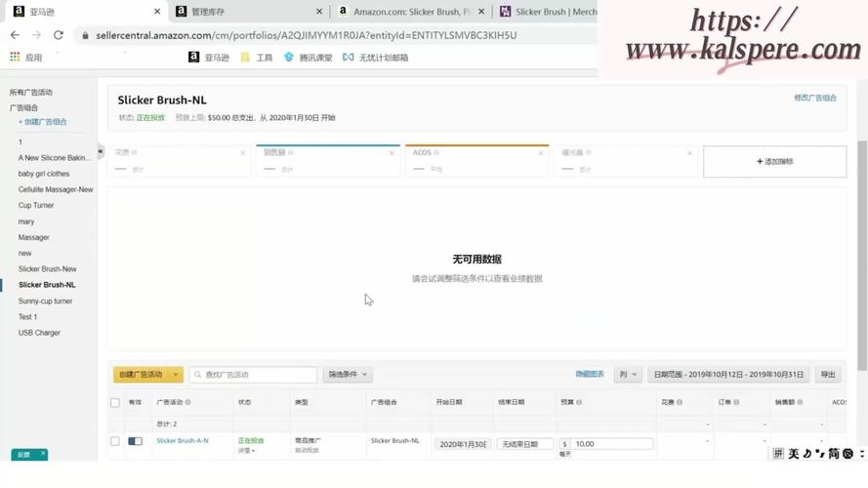Open 所有广告活动 in sidebar
Screen dimensions: 868x488
click(x=31, y=93)
